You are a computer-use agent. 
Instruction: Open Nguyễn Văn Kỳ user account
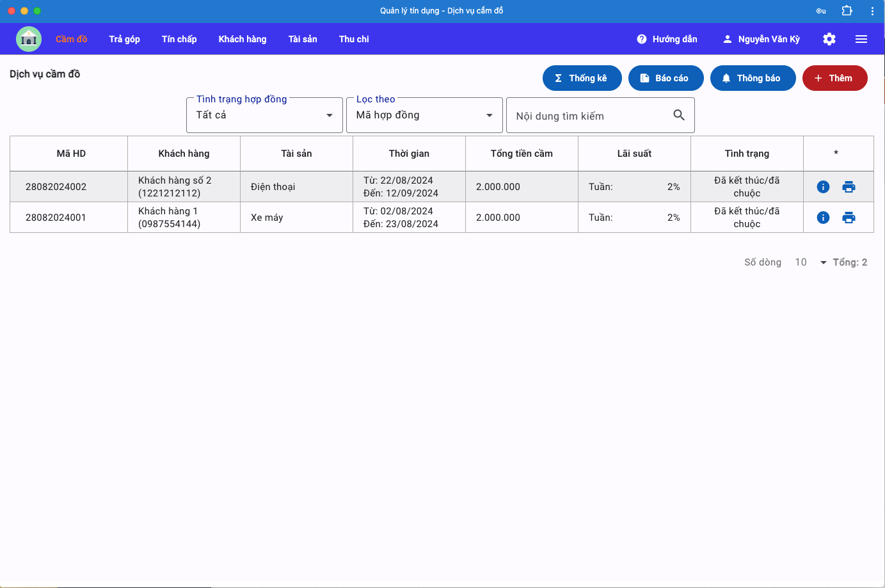click(x=761, y=39)
